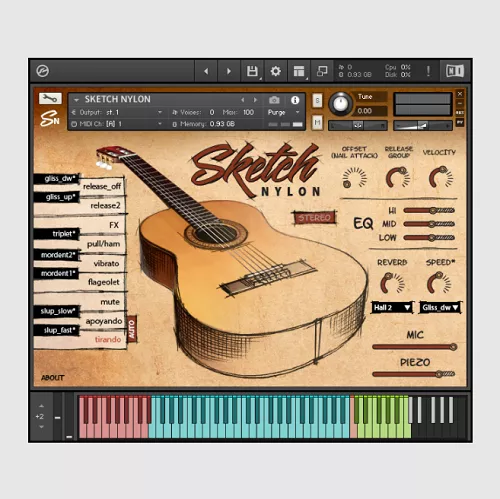Adjust the MIC level slider

pos(415,347)
